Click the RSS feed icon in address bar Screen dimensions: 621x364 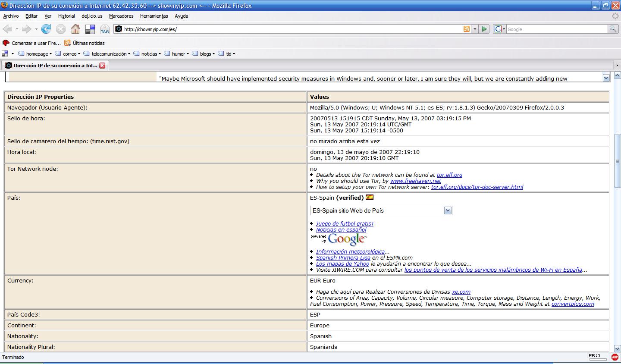(467, 29)
